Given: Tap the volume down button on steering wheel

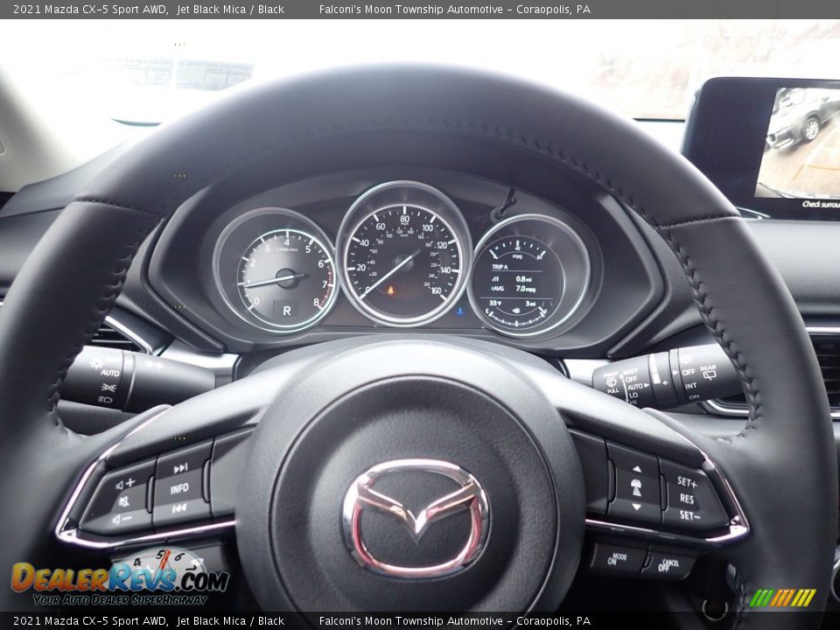Looking at the screenshot, I should 122,519.
